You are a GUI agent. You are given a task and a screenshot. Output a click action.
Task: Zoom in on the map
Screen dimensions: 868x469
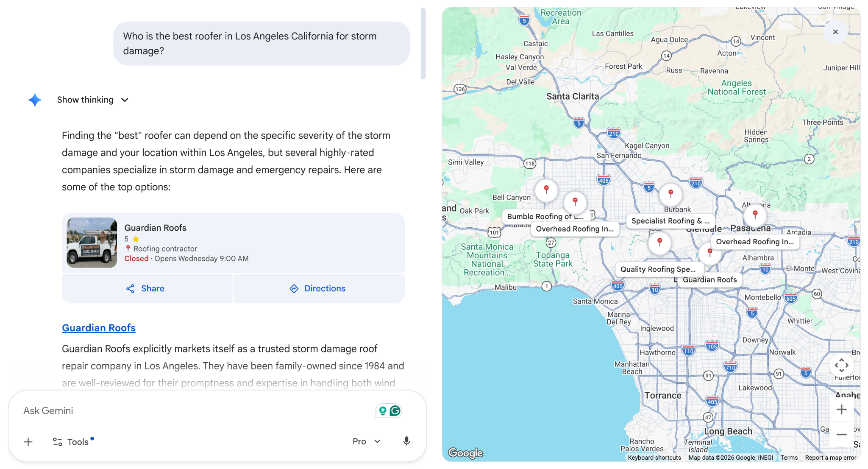tap(842, 409)
